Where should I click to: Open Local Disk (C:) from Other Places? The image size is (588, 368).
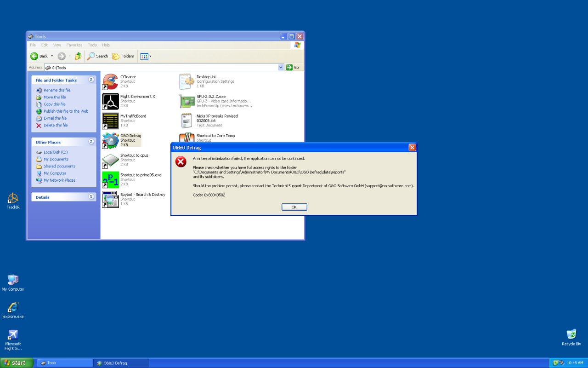56,152
